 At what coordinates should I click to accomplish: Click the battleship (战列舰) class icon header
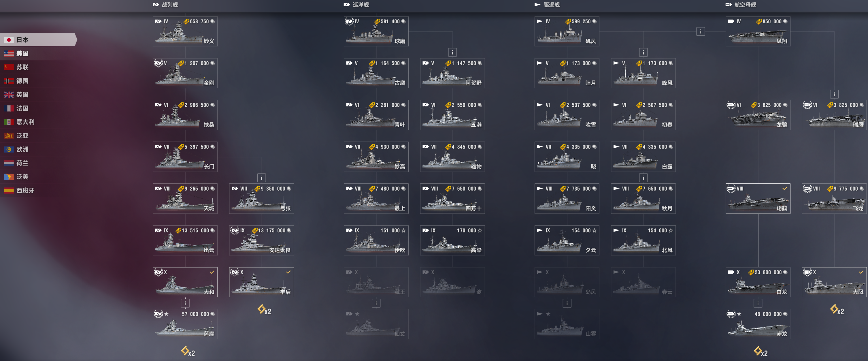[x=156, y=5]
